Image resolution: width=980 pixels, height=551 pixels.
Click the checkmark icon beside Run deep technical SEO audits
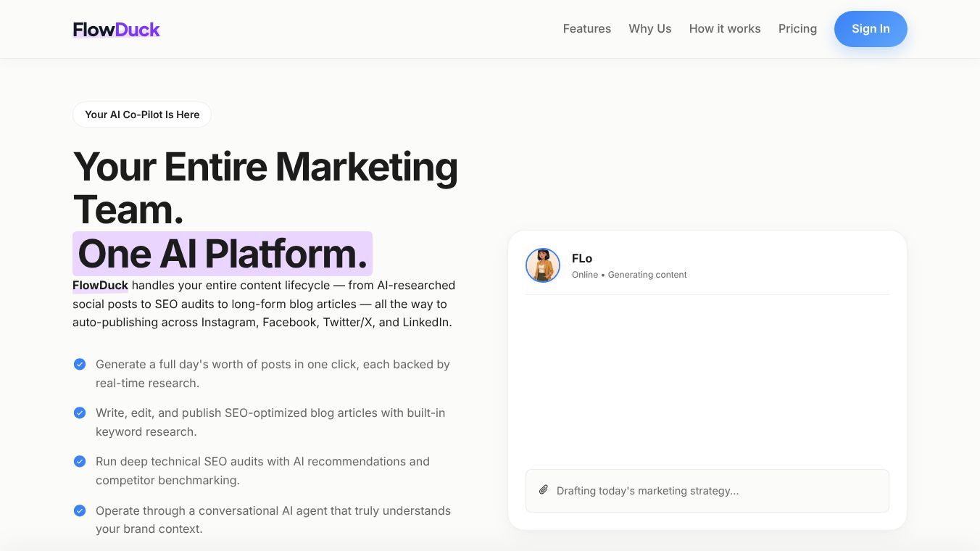(x=80, y=461)
